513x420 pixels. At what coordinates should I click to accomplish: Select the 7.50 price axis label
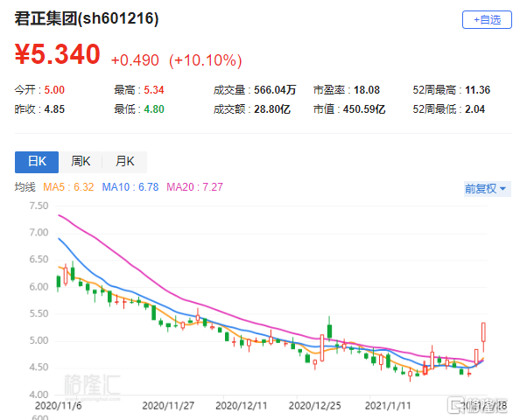[39, 206]
